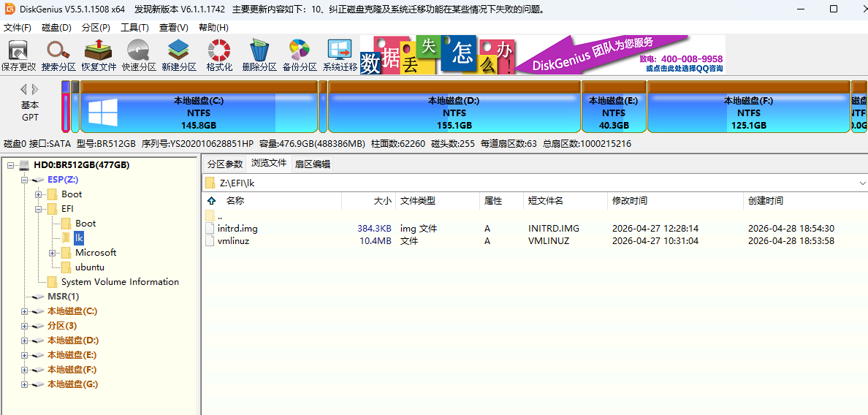Click the HD0 disk drive icon in tree
The height and width of the screenshot is (415, 868).
[x=24, y=165]
